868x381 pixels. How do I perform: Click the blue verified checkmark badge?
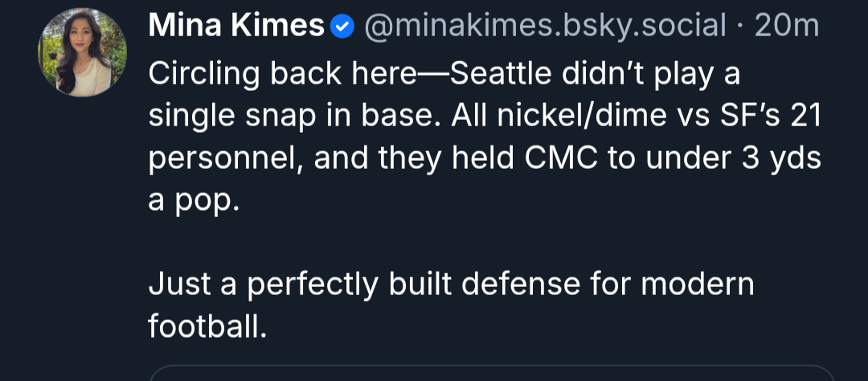[x=343, y=27]
